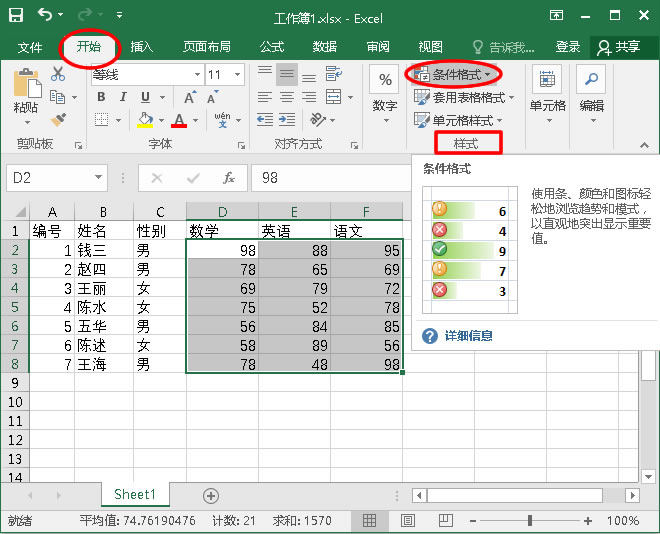Select the Sheet1 tab
Image resolution: width=660 pixels, height=534 pixels.
point(135,494)
